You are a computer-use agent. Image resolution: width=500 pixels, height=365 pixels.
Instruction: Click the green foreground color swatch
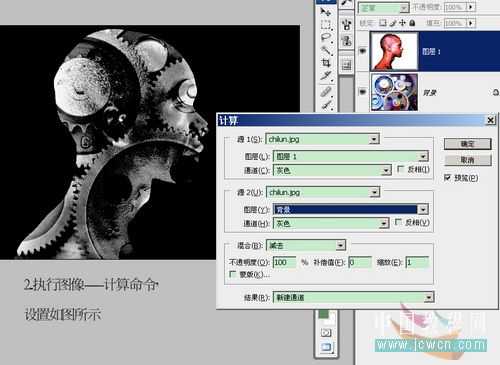[323, 314]
